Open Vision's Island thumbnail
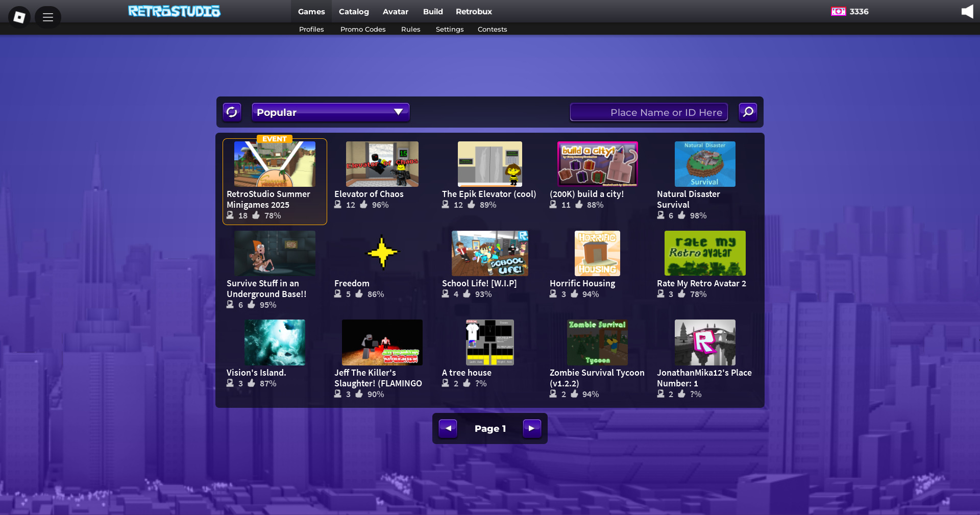This screenshot has height=515, width=980. pos(275,342)
